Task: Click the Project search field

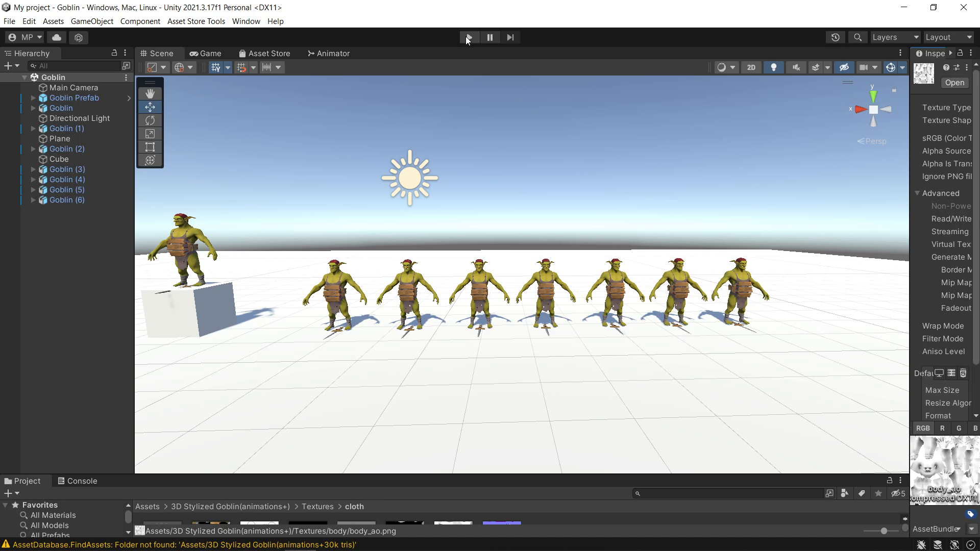Action: [x=727, y=493]
